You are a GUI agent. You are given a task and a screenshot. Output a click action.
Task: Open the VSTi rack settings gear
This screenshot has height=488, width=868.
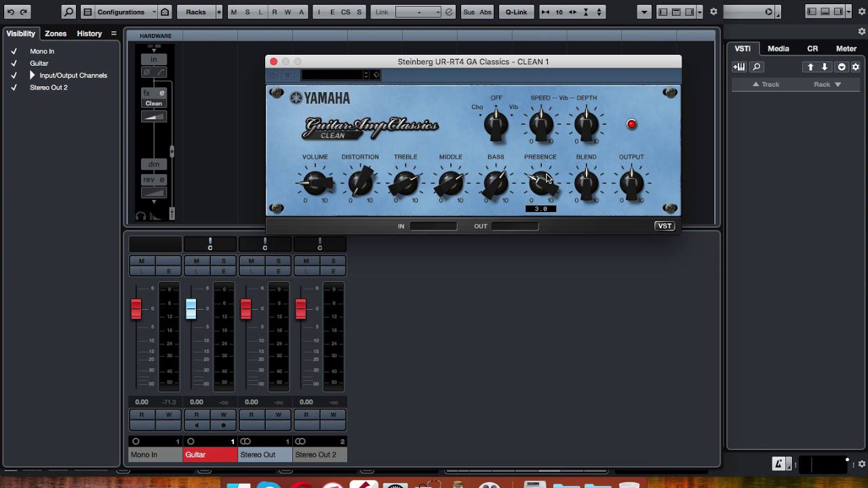point(856,66)
